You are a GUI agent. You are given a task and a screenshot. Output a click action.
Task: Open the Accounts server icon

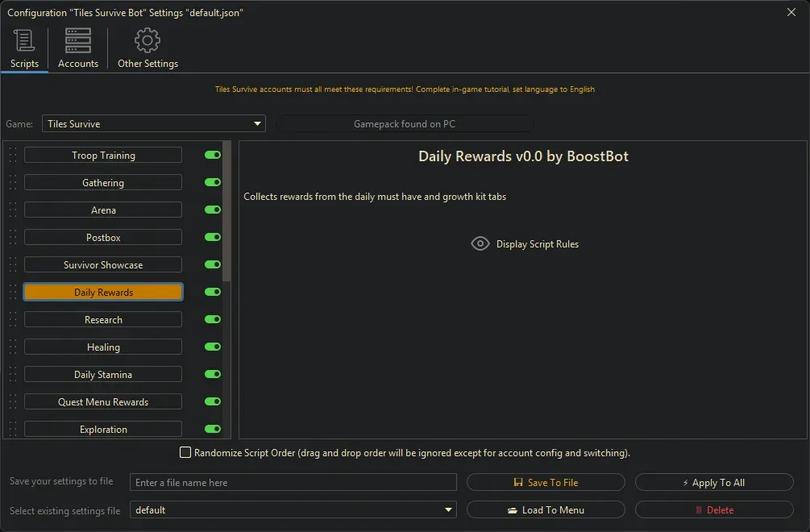coord(78,41)
